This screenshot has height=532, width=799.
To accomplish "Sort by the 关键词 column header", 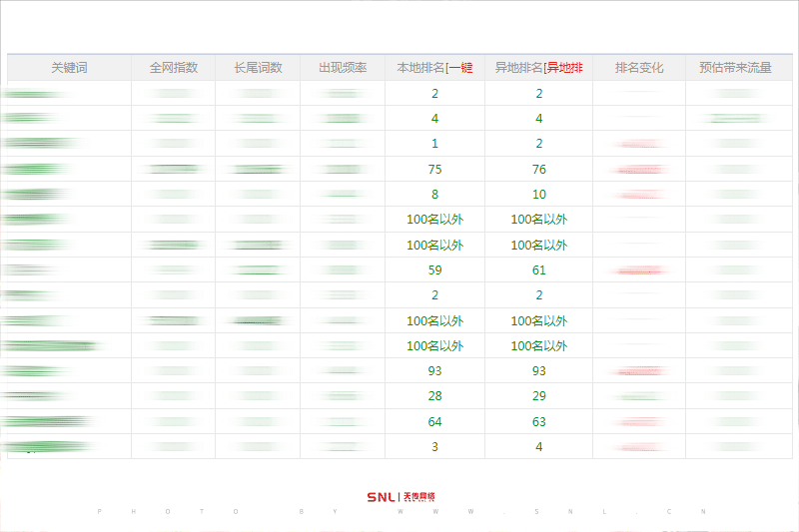I will (70, 68).
